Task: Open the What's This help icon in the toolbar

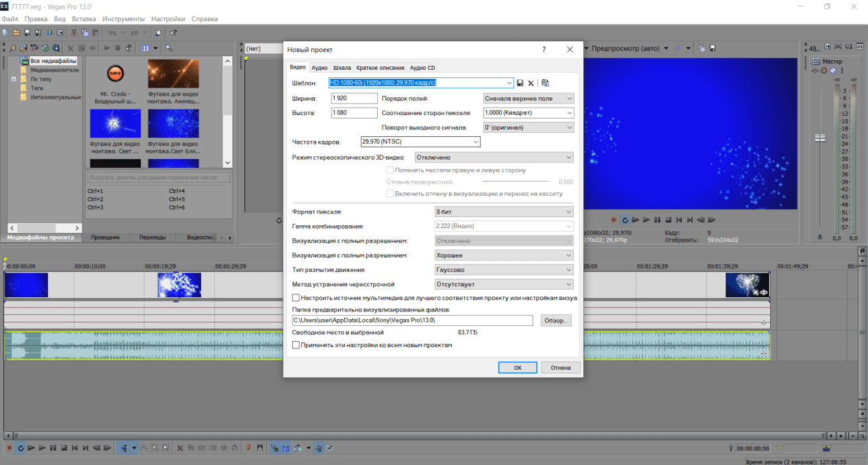Action: pos(173,32)
